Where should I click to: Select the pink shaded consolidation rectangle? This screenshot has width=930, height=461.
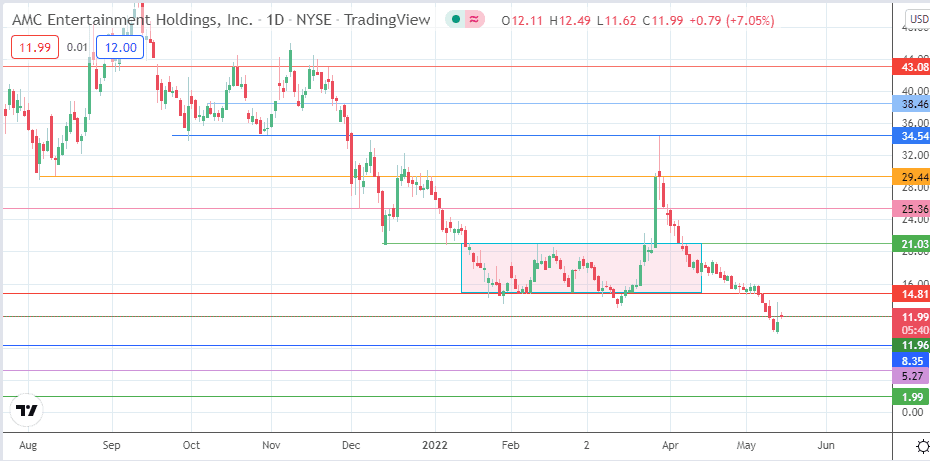pyautogui.click(x=581, y=268)
